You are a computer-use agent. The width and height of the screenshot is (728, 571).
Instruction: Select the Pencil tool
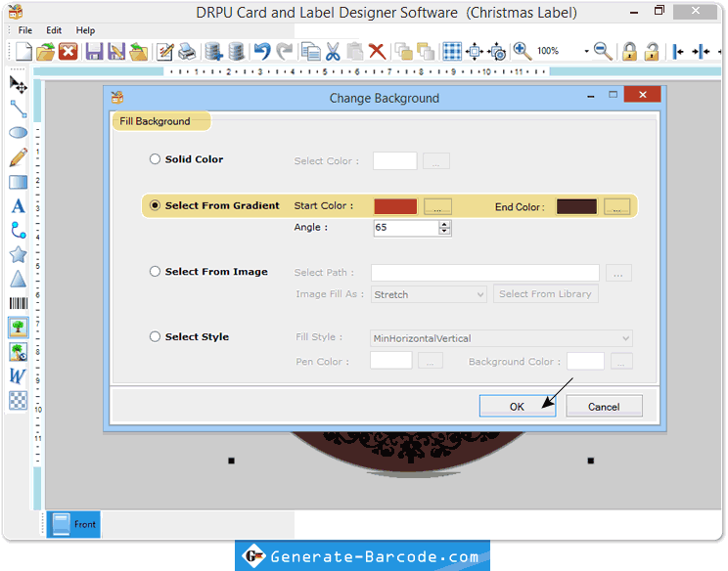19,157
